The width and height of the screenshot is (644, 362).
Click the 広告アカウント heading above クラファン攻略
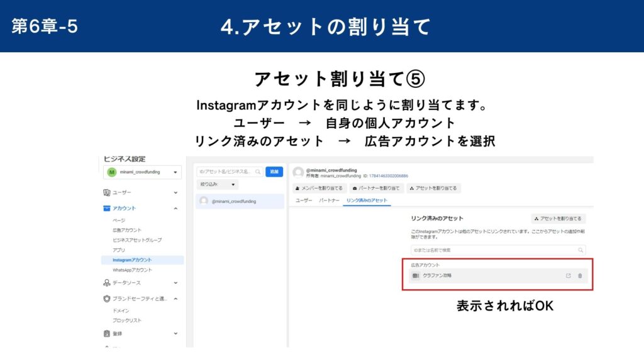(425, 265)
